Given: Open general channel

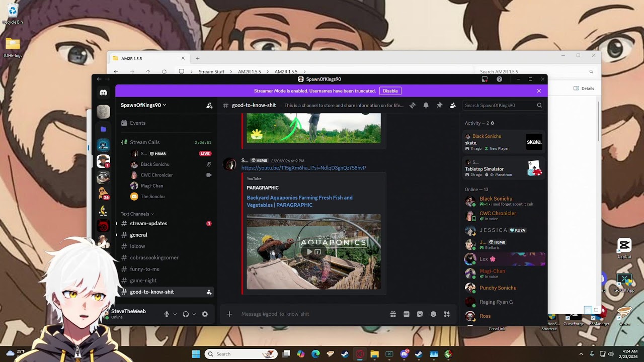Looking at the screenshot, I should point(167,235).
